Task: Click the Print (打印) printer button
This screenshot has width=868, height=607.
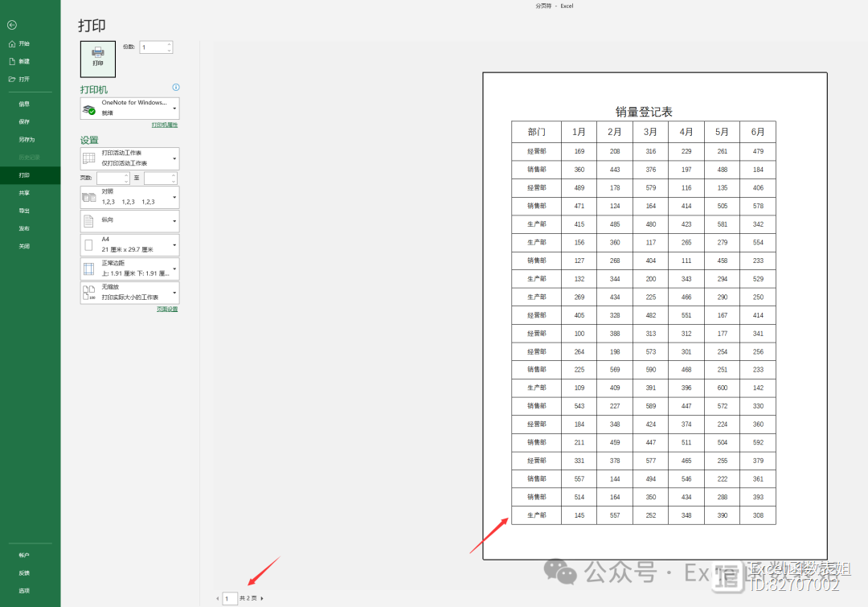Action: (98, 59)
